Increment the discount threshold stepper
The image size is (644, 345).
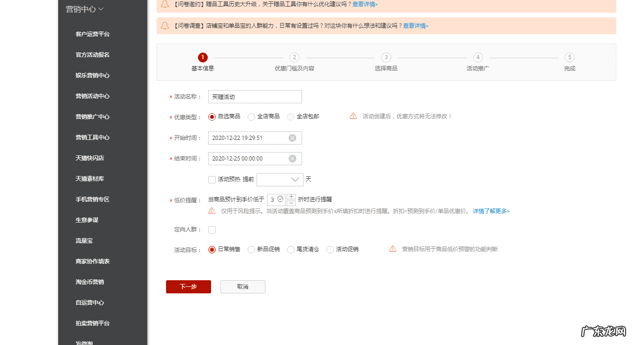click(291, 196)
